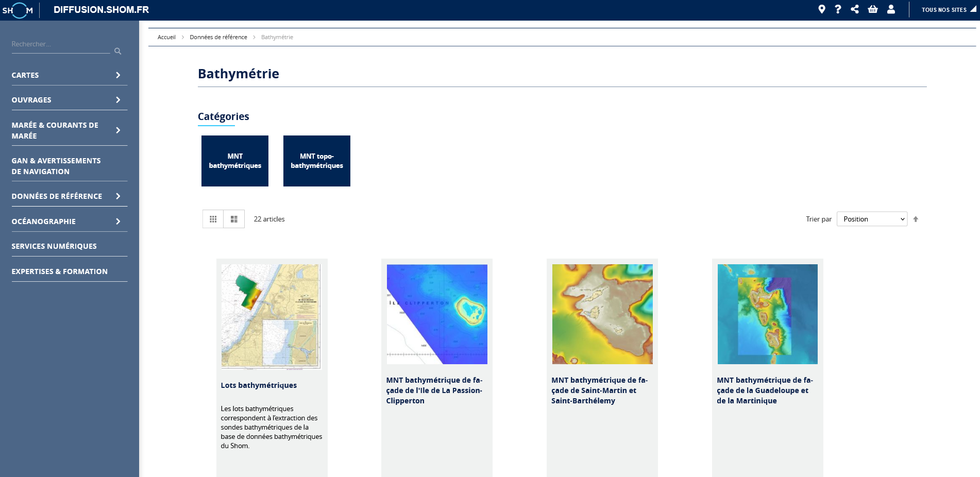Screen dimensions: 980x477
Task: Open the Ile Clipperton map thumbnail
Action: point(437,314)
